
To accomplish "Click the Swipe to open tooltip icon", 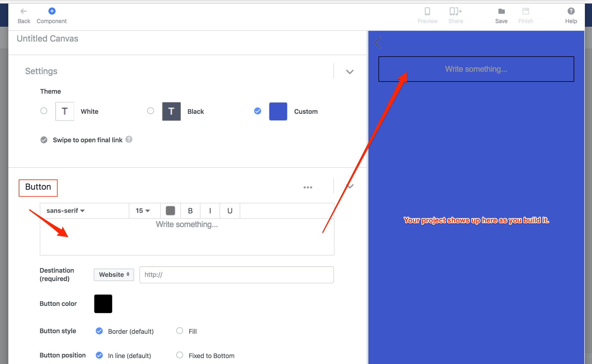I will pos(129,139).
